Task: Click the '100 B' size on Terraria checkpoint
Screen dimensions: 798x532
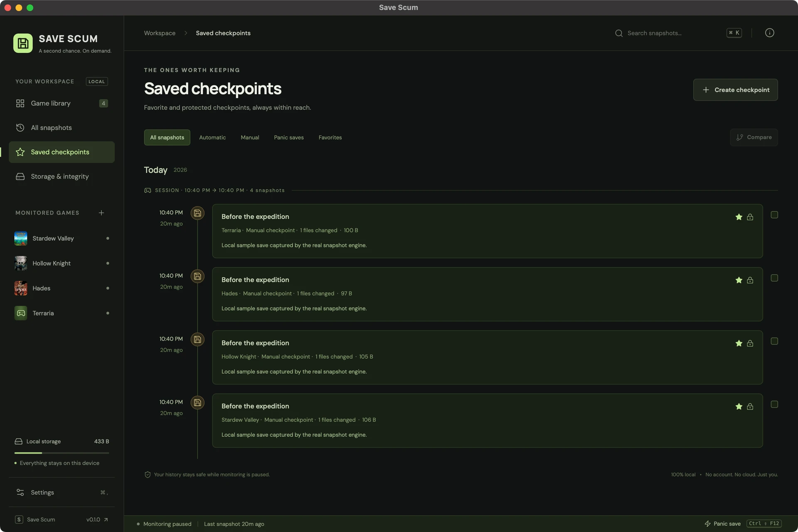Action: coord(351,230)
